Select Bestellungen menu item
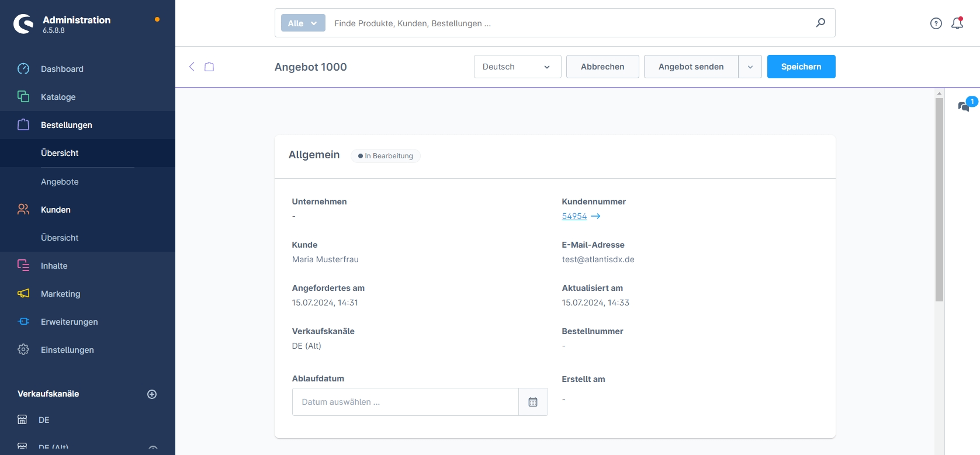Image resolution: width=980 pixels, height=455 pixels. click(67, 125)
